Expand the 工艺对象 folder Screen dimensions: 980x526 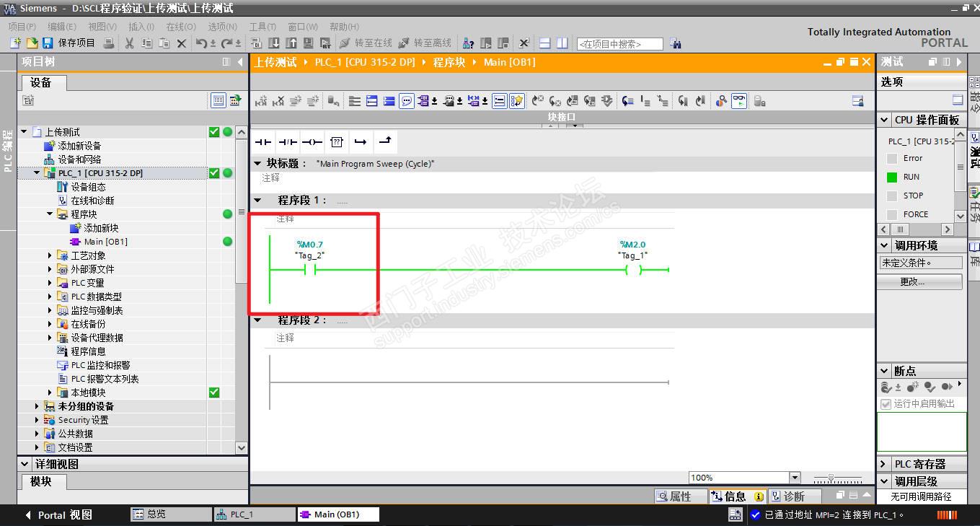(50, 255)
